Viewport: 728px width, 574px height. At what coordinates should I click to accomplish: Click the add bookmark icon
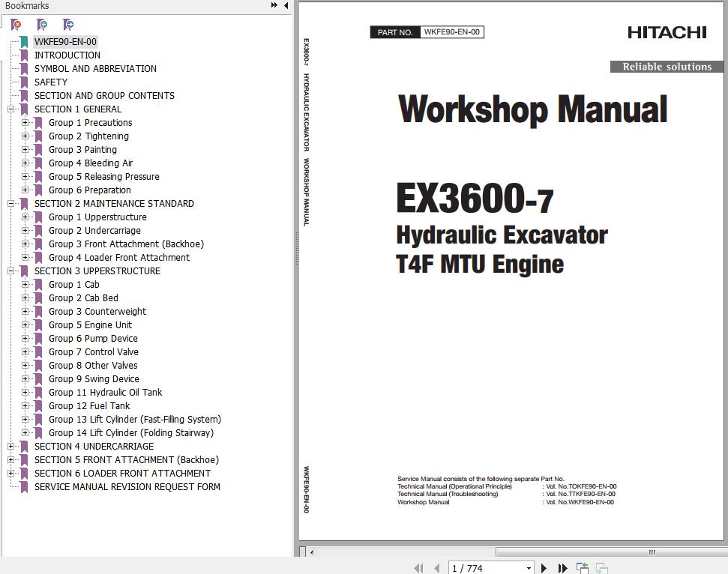pos(42,24)
